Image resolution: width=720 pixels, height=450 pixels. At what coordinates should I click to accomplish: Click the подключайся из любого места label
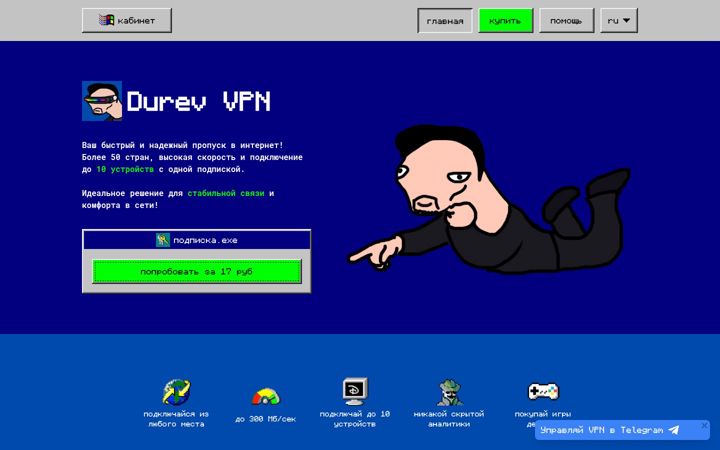pos(176,419)
